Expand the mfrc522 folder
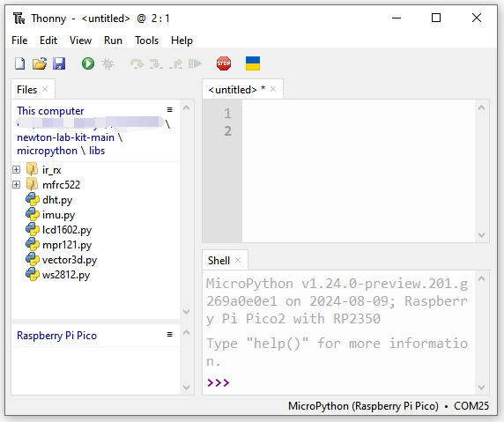Image resolution: width=504 pixels, height=422 pixels. [17, 185]
